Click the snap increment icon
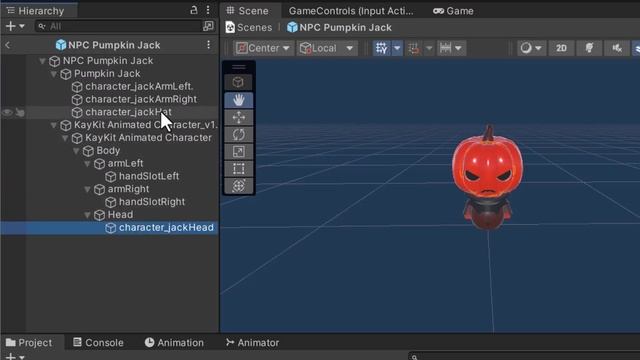The width and height of the screenshot is (640, 360). 414,48
